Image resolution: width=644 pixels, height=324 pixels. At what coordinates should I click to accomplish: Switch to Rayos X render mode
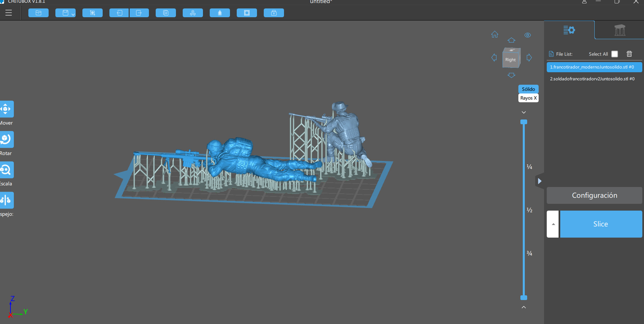point(529,98)
